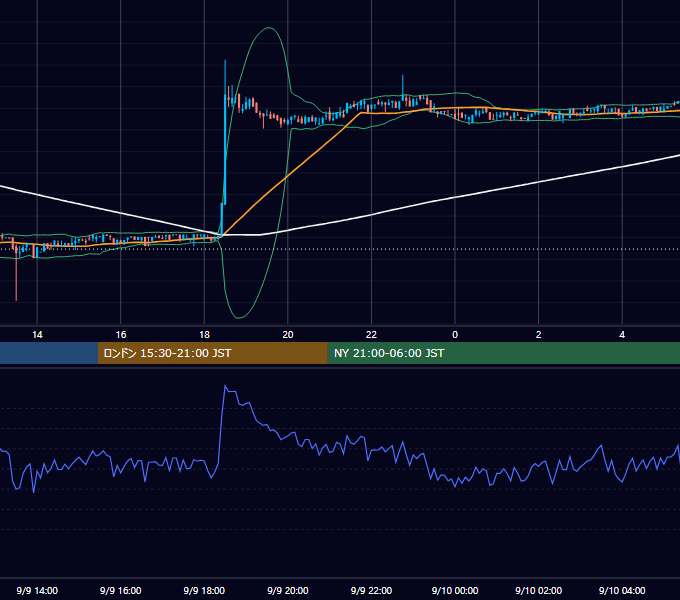Click the blue session bar before ロンドン
Viewport: 680px width, 600px height.
click(49, 353)
